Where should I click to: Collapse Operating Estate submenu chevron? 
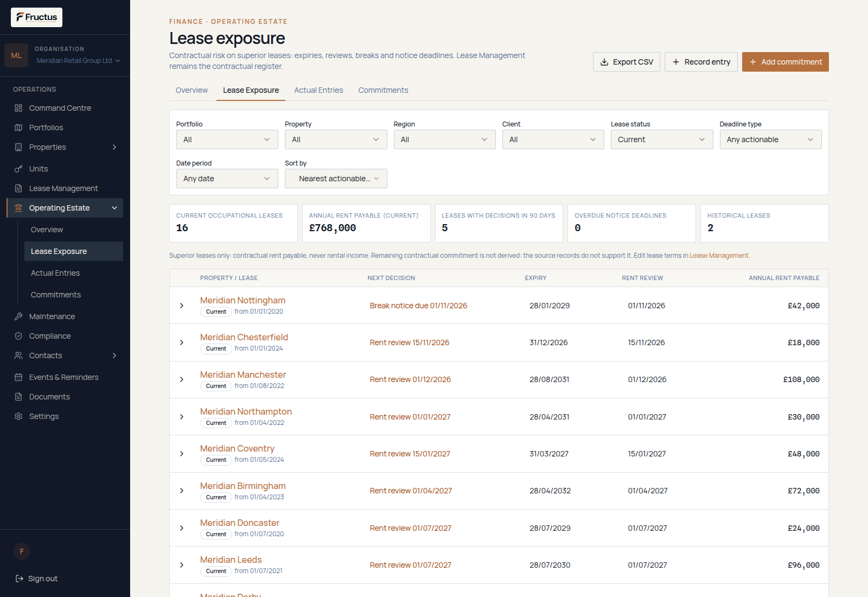click(x=114, y=208)
